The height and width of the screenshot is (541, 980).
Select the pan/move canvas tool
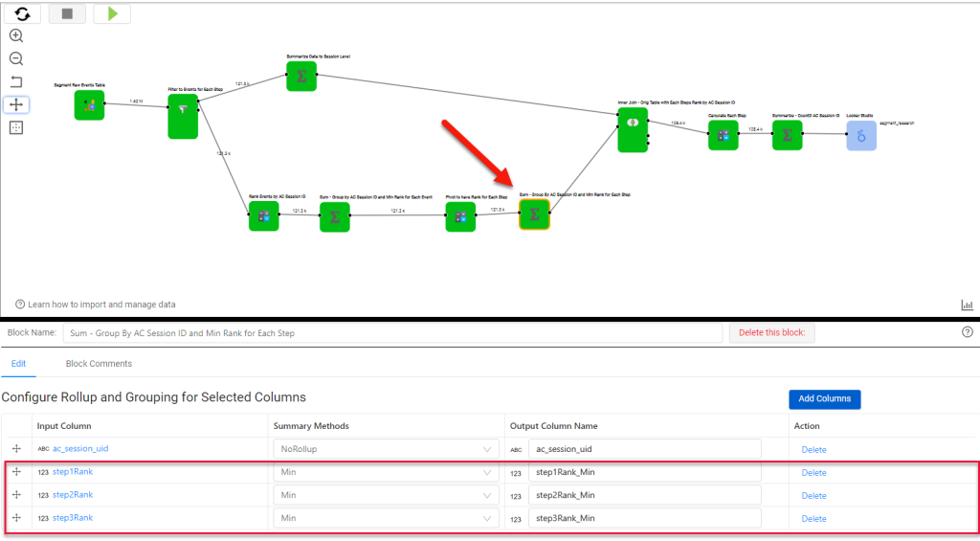16,104
